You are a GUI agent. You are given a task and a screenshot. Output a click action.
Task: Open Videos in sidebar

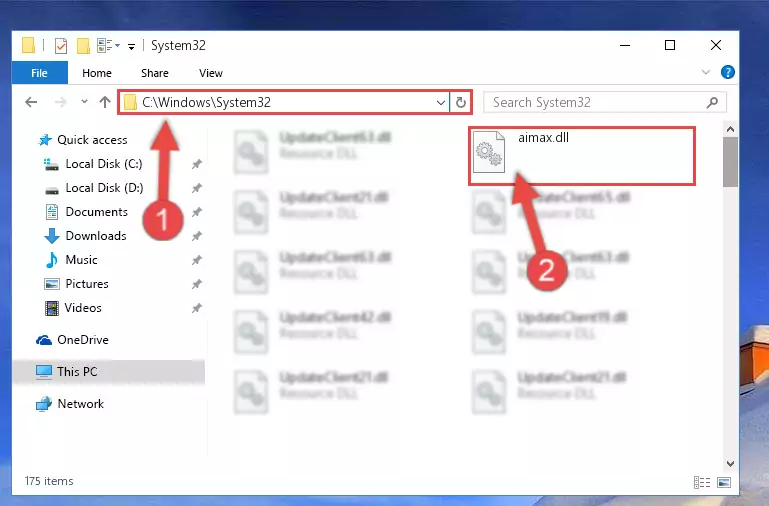[83, 308]
